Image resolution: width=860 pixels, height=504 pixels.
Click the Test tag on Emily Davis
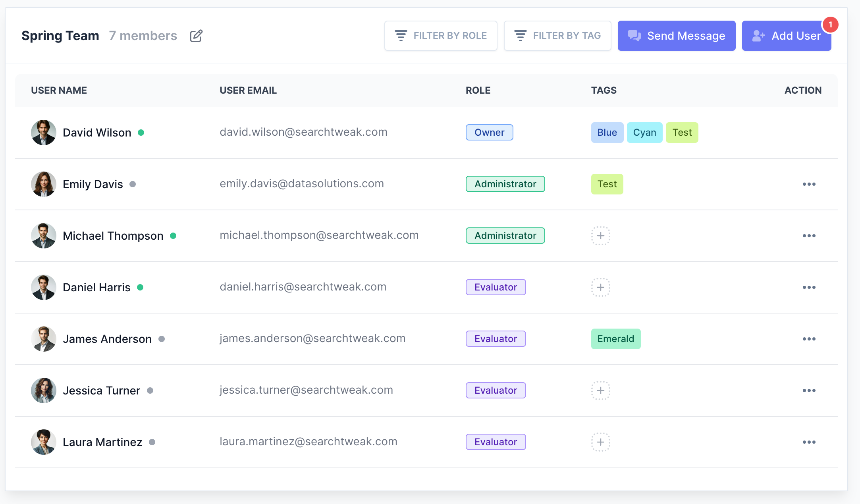coord(607,184)
